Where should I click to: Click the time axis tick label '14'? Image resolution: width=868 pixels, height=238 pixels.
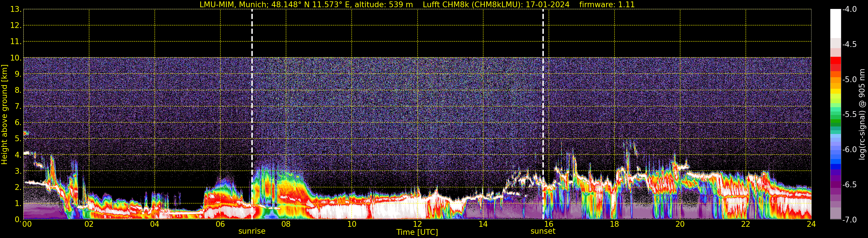pos(483,224)
